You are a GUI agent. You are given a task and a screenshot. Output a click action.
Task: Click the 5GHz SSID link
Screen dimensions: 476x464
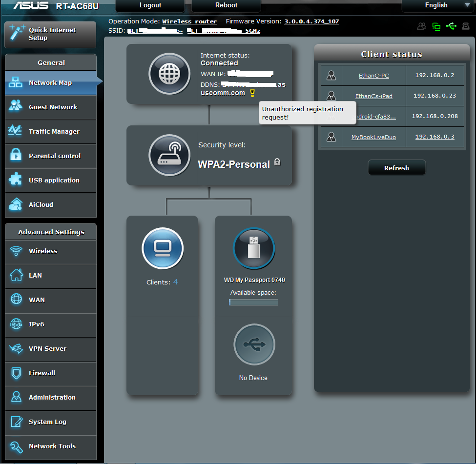(x=224, y=31)
